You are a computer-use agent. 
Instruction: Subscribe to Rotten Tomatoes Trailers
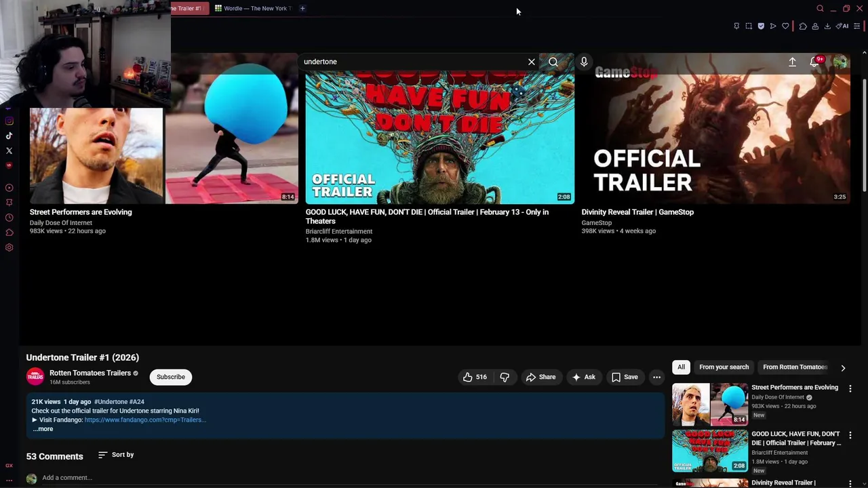(x=171, y=377)
